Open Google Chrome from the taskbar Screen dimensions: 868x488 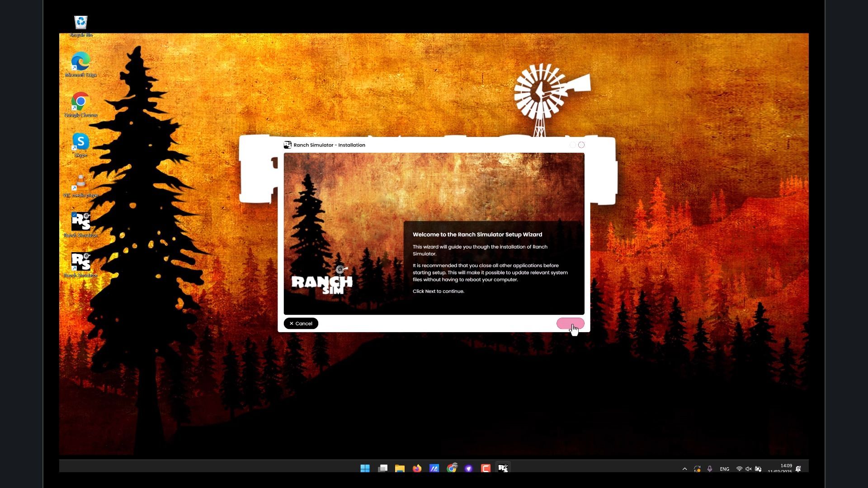point(451,469)
